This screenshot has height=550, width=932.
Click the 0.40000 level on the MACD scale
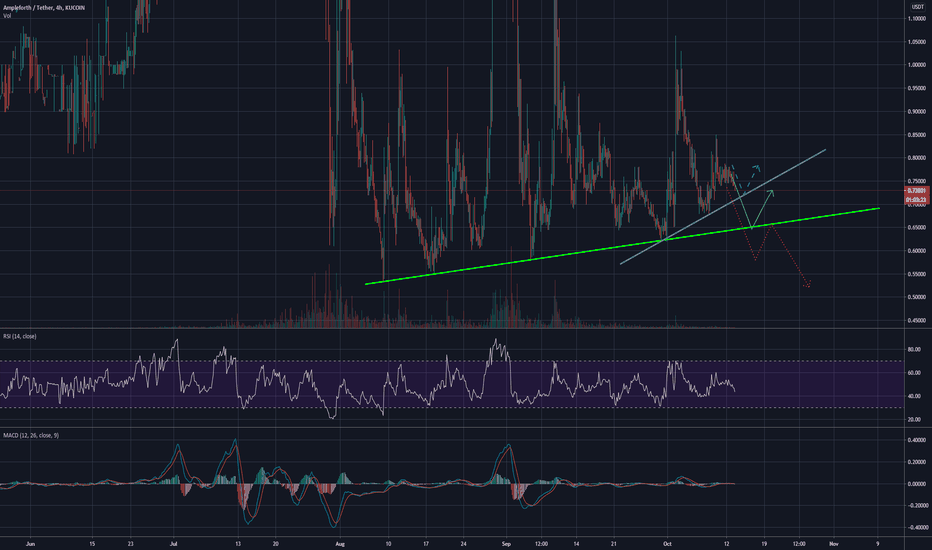917,441
